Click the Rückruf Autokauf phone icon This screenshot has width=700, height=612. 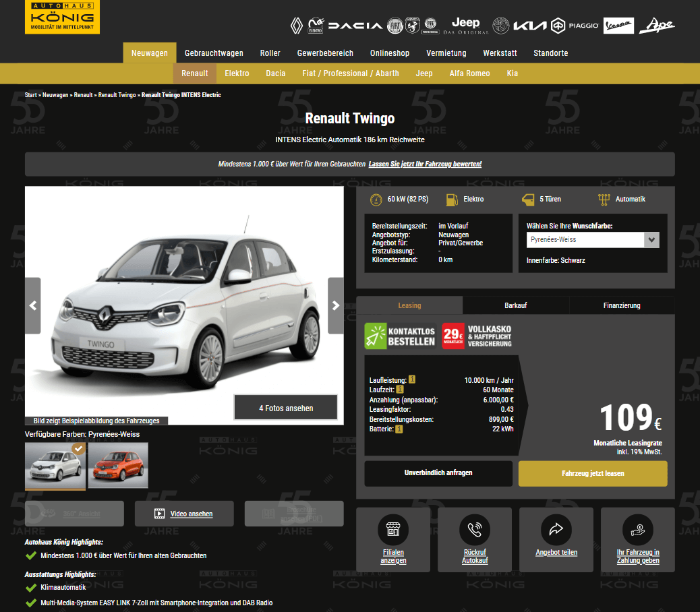[x=475, y=530]
